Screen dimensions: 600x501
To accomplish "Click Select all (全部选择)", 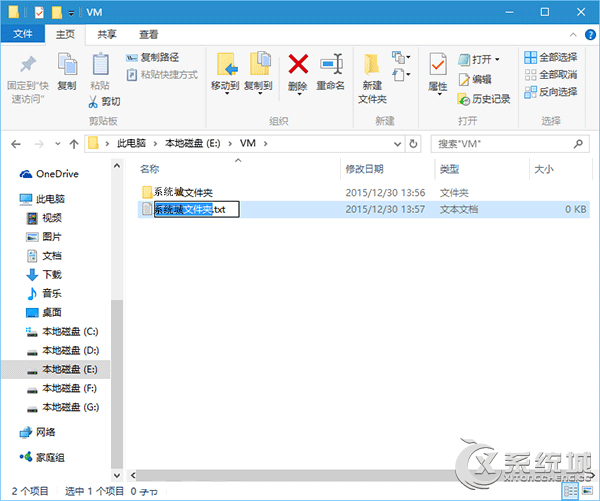I will point(551,57).
